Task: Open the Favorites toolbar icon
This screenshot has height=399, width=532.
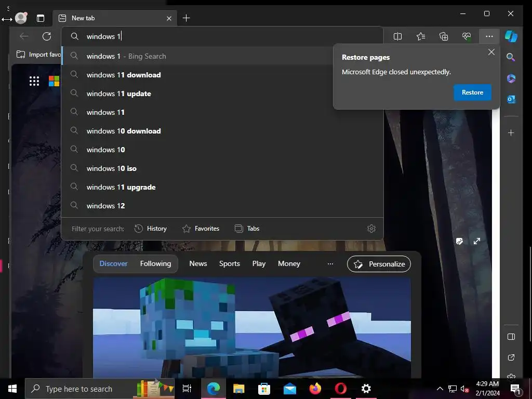Action: tap(421, 36)
